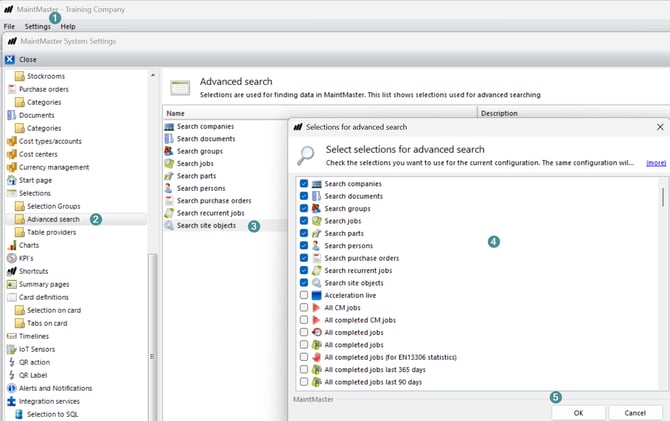Uncheck Search groups checkbox
This screenshot has height=421, width=670.
tap(304, 208)
